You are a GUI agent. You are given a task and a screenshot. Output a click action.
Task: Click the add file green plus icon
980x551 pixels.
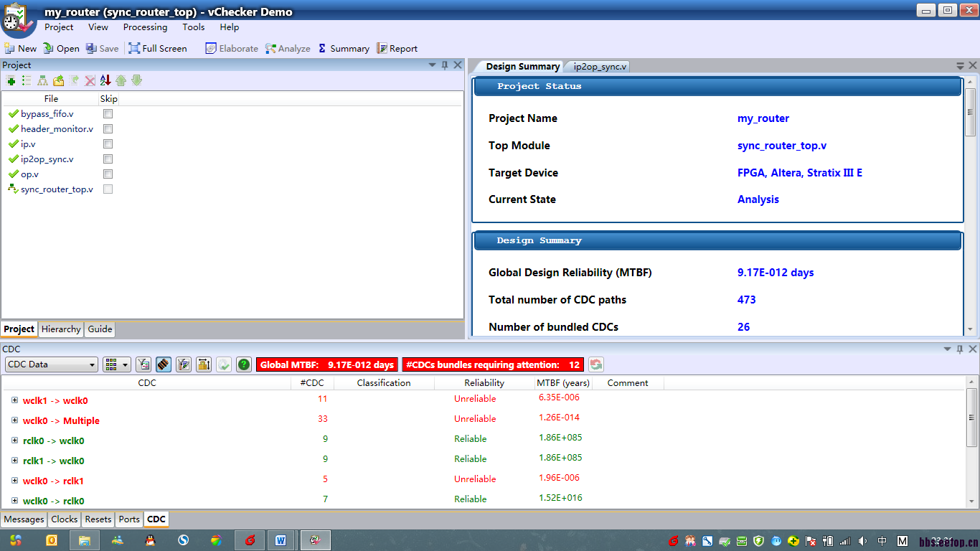point(11,80)
